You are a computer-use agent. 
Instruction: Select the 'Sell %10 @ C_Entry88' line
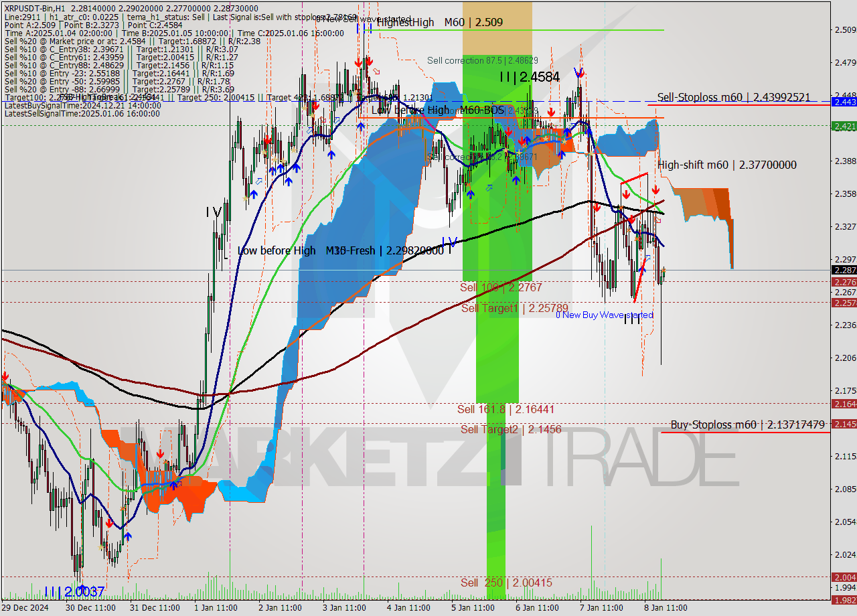point(119,66)
